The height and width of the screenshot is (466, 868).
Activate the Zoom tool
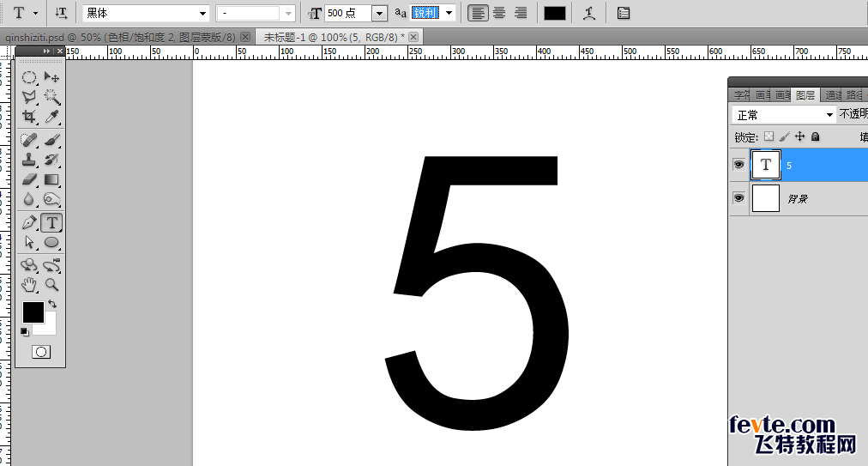click(x=51, y=285)
